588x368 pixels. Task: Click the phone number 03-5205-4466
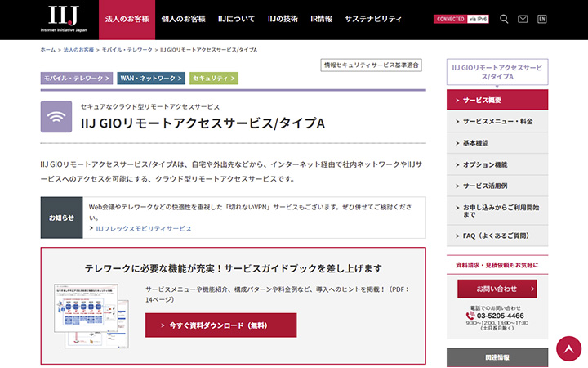click(x=501, y=316)
